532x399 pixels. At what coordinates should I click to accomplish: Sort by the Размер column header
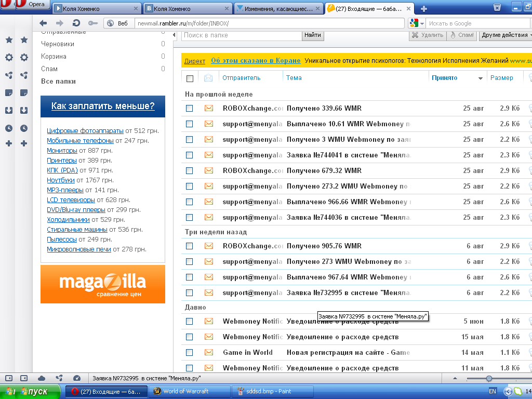(502, 78)
